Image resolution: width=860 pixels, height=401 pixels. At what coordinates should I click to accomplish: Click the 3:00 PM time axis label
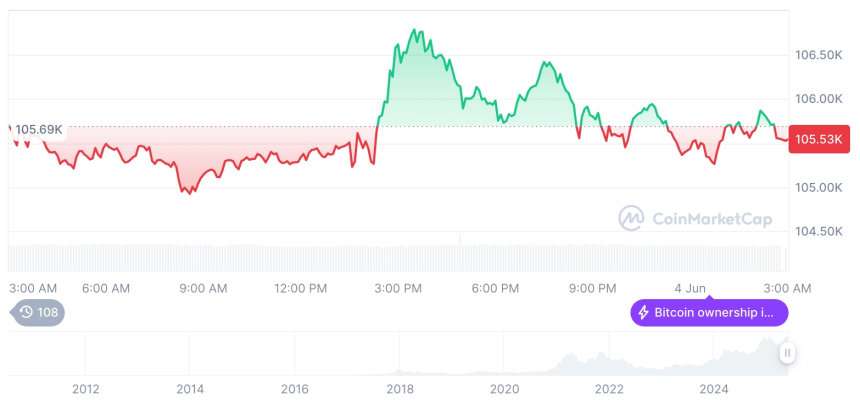tap(398, 288)
